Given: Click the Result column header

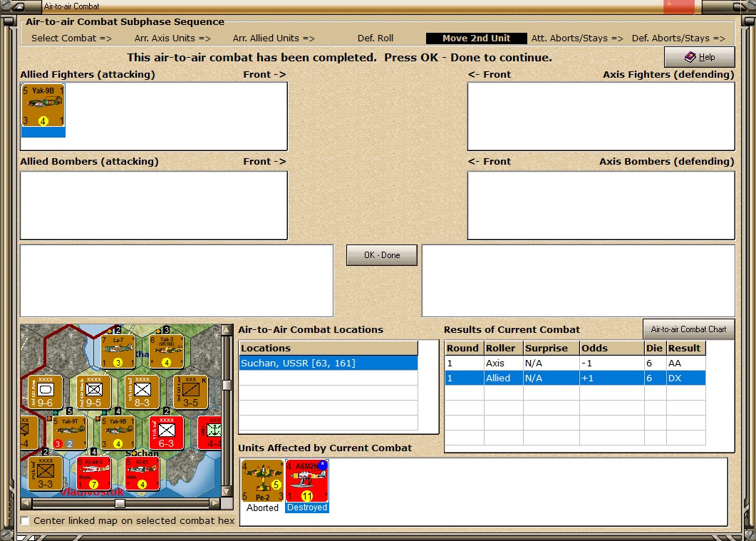Looking at the screenshot, I should pos(685,348).
